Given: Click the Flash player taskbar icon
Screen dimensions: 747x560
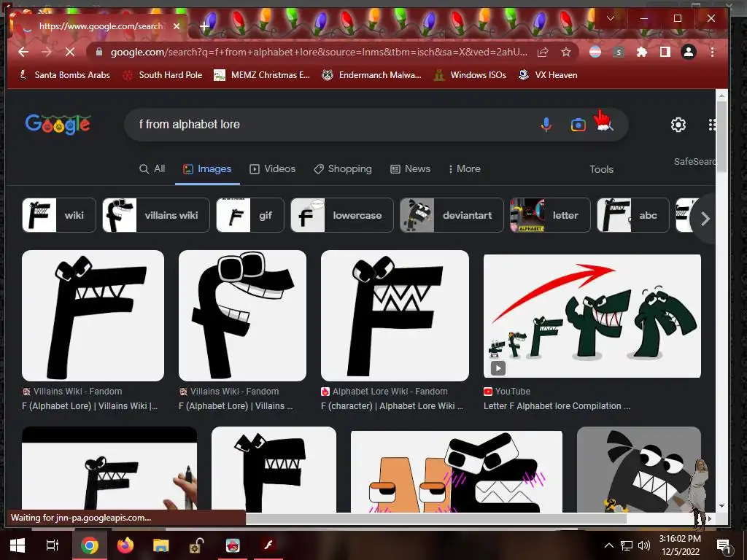Looking at the screenshot, I should 268,545.
